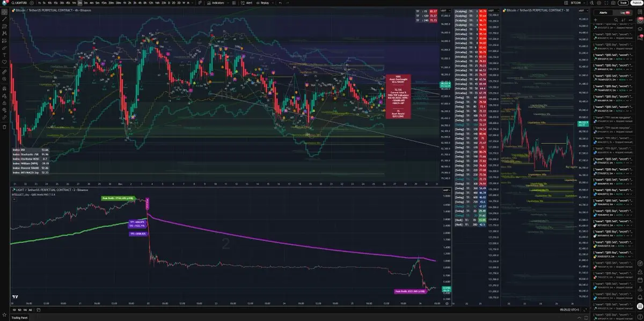
Task: Toggle fullscreen mode icon
Action: pos(606,3)
